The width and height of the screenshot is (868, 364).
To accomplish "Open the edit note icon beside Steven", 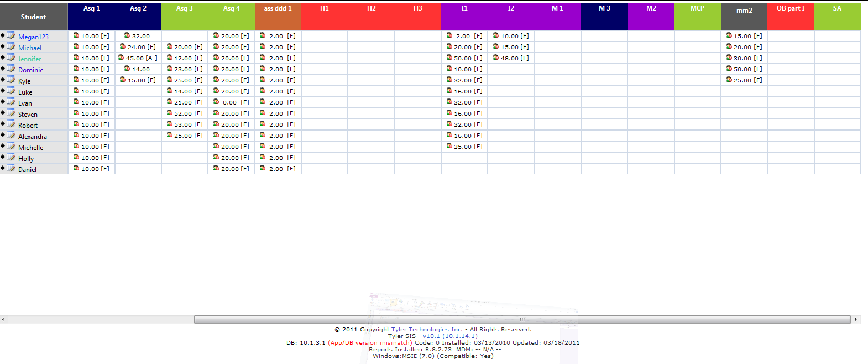I will tap(11, 113).
